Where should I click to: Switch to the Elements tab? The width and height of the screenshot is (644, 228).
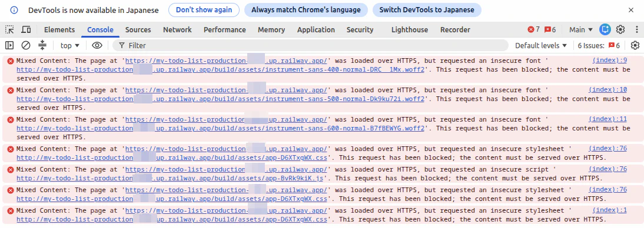(x=59, y=29)
